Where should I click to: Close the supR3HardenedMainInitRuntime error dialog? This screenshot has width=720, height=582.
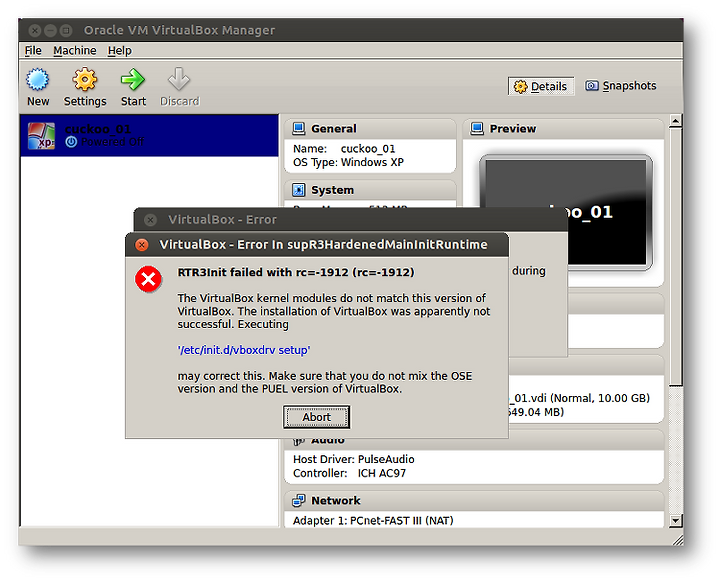point(142,245)
